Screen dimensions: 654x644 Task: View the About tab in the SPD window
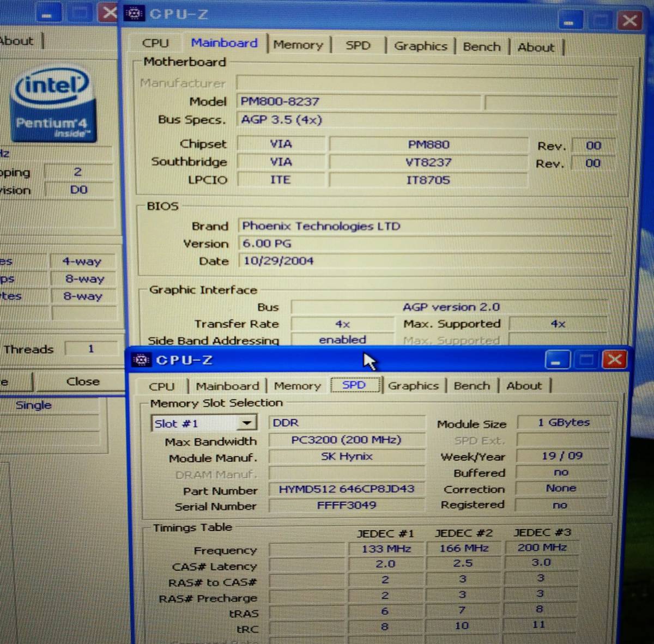point(524,386)
